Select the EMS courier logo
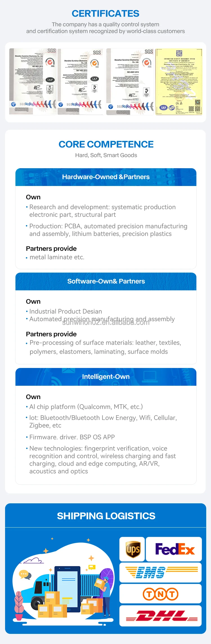The image size is (211, 644). [x=160, y=572]
